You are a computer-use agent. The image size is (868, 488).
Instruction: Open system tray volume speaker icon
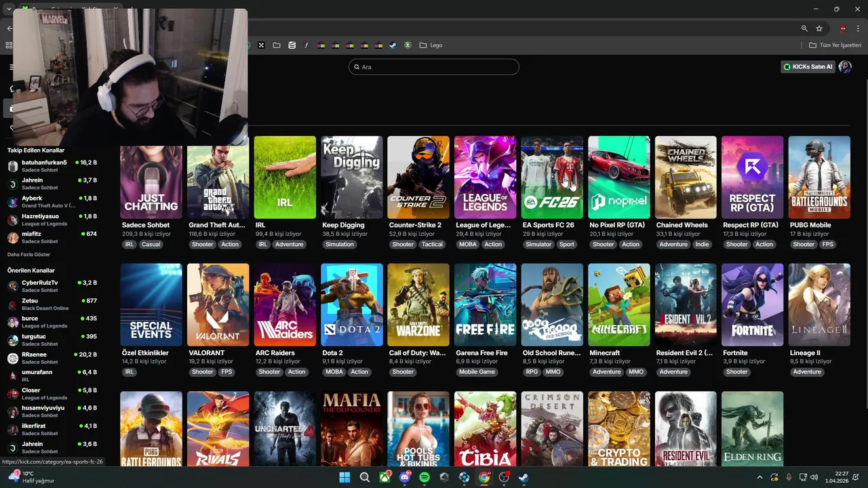click(814, 477)
